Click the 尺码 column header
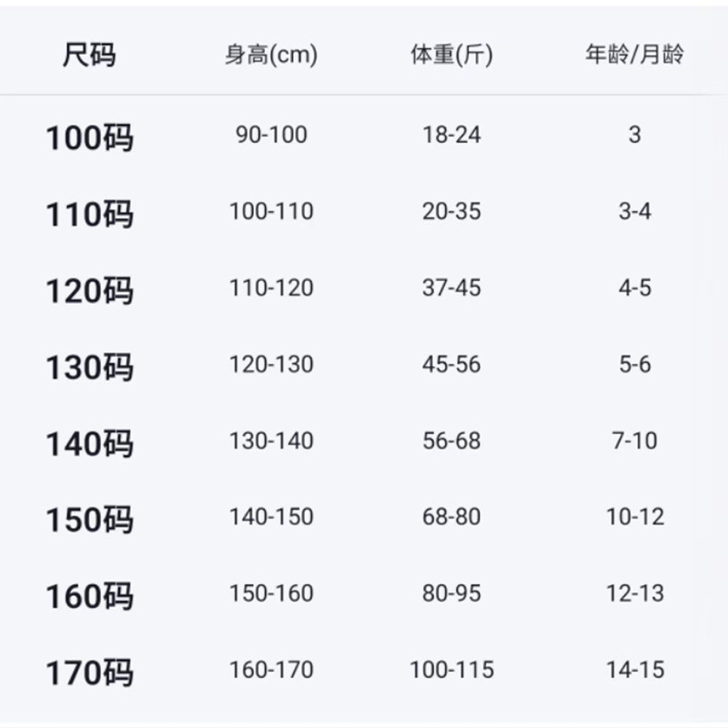 pyautogui.click(x=89, y=56)
